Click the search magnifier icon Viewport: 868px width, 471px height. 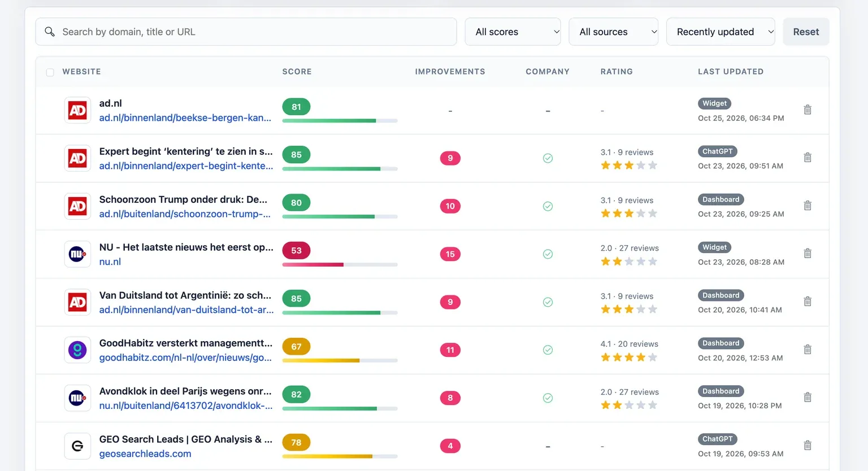point(50,32)
